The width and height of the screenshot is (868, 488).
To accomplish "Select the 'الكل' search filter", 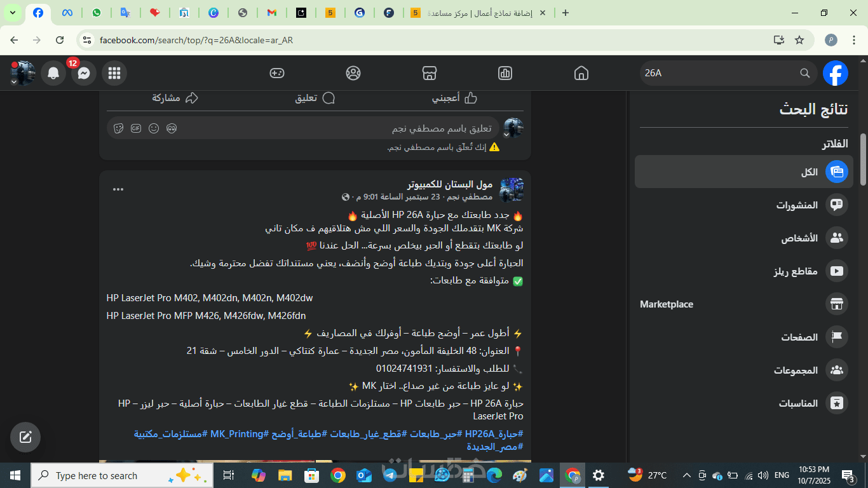I will click(744, 172).
